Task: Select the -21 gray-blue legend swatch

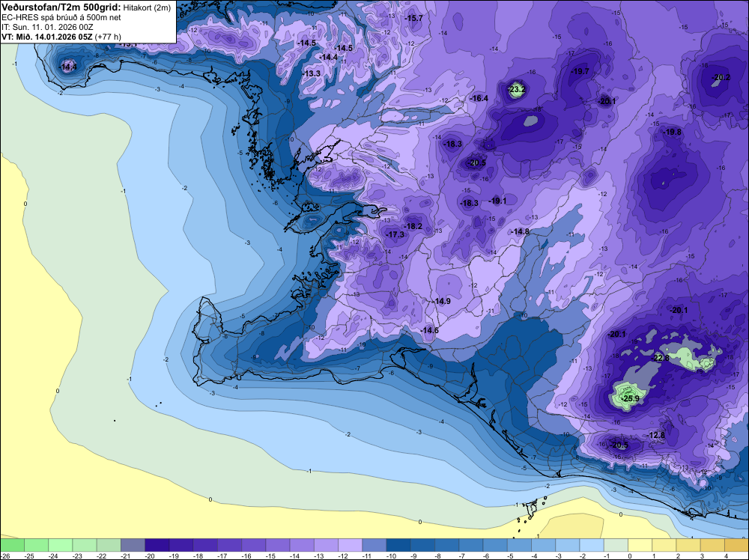Action: (133, 545)
